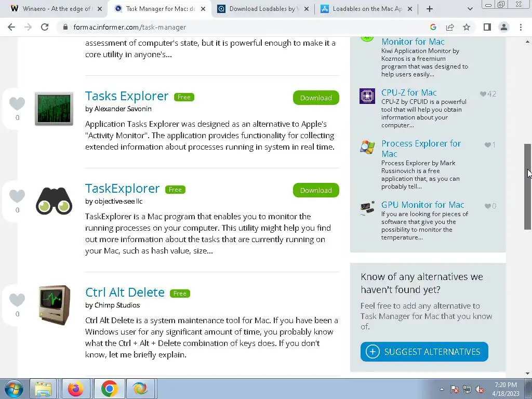Go back to previous page
532x399 pixels.
coord(11,27)
